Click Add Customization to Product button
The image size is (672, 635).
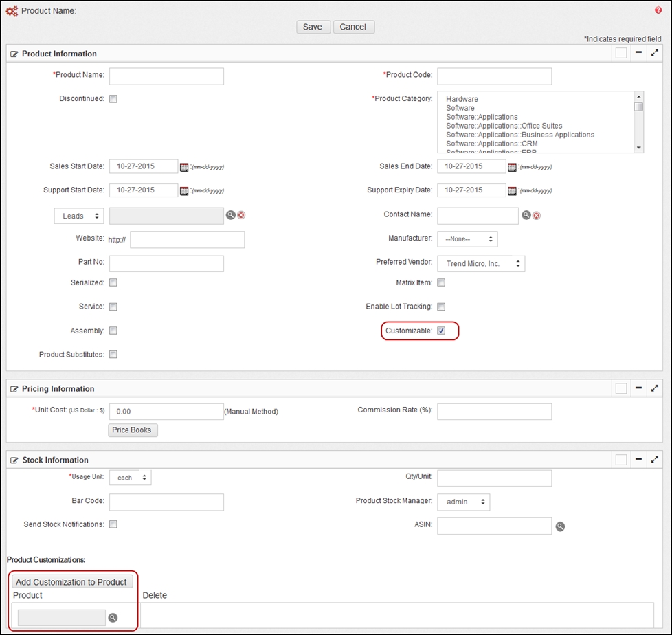(x=72, y=582)
